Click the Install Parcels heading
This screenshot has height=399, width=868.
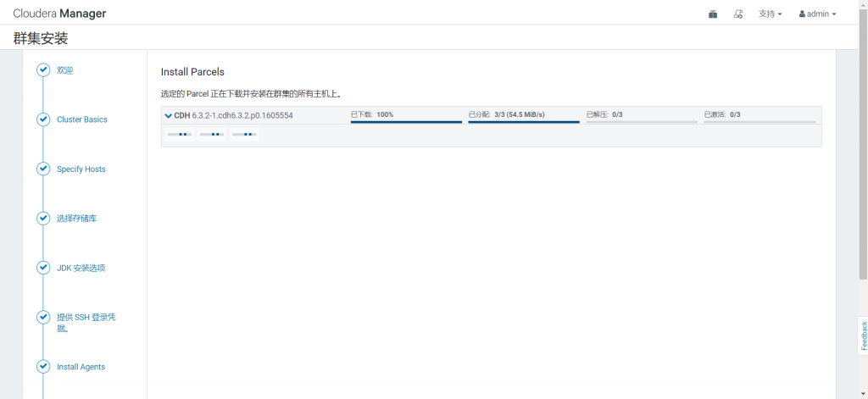(192, 72)
